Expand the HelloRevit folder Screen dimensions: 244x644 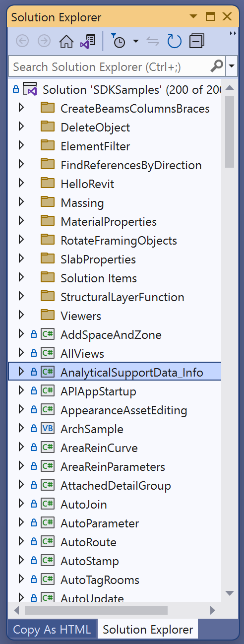(x=21, y=184)
